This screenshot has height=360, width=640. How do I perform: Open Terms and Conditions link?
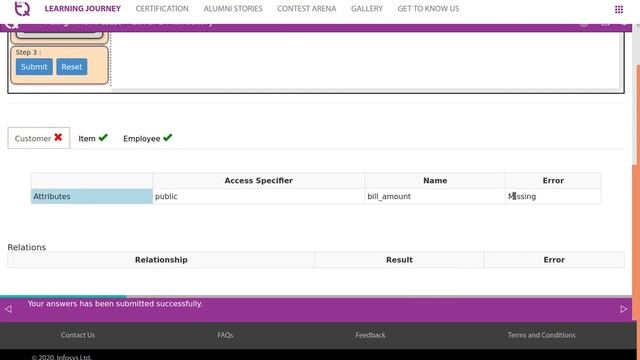542,335
